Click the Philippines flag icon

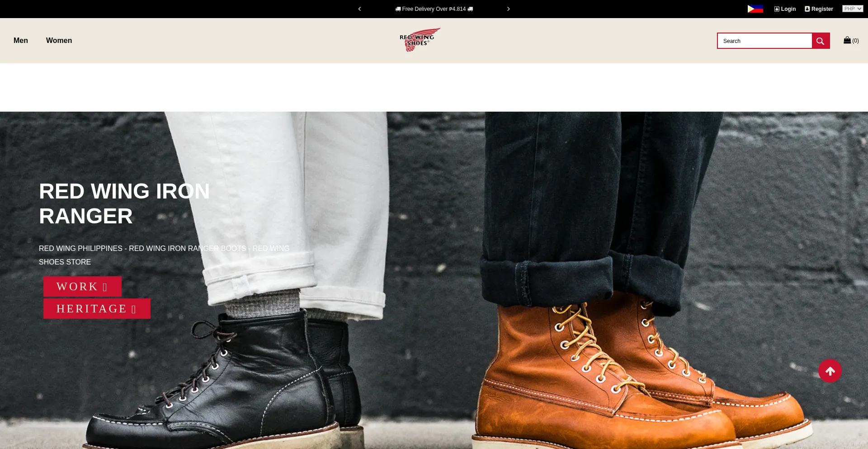click(755, 9)
